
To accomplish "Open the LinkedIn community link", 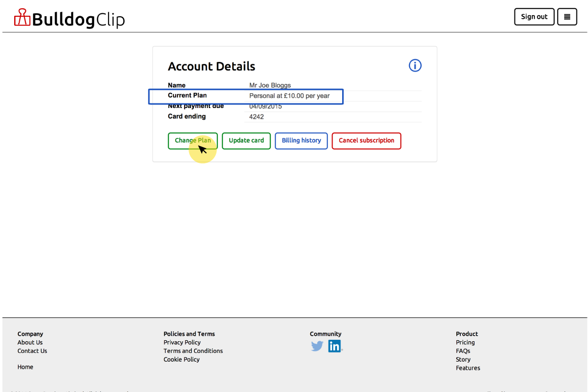I will click(x=335, y=346).
